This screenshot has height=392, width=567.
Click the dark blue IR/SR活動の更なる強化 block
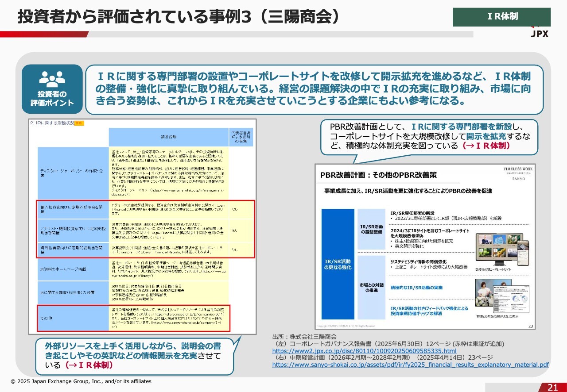[338, 264]
